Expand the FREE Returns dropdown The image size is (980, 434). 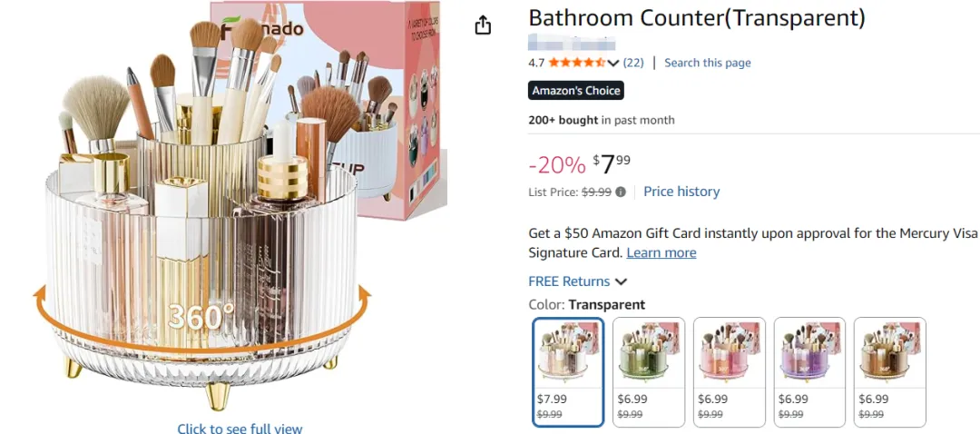pyautogui.click(x=621, y=281)
